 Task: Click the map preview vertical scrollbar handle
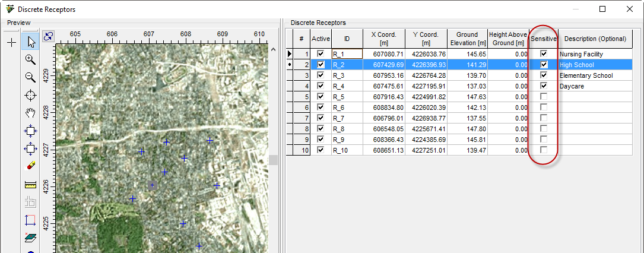tap(274, 160)
